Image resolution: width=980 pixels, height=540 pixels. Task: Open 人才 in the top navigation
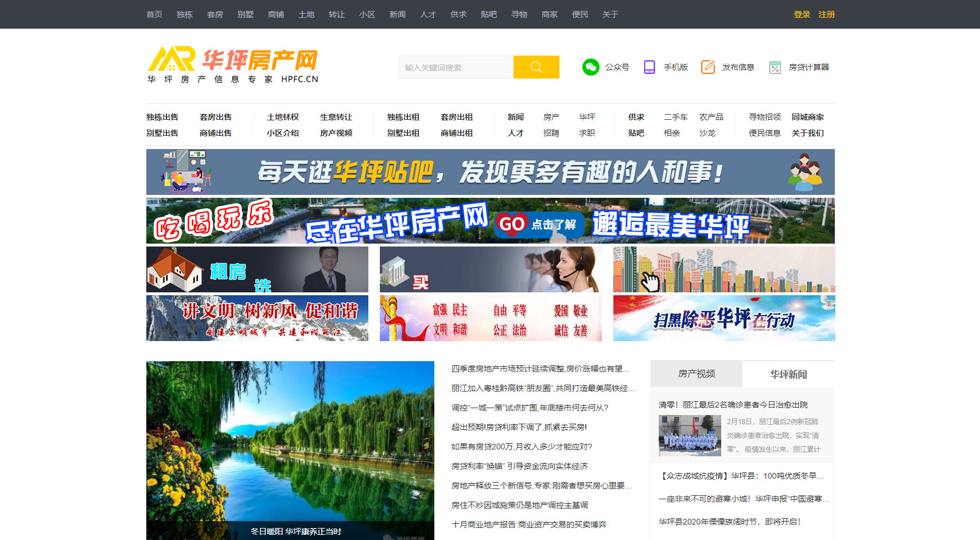(428, 14)
